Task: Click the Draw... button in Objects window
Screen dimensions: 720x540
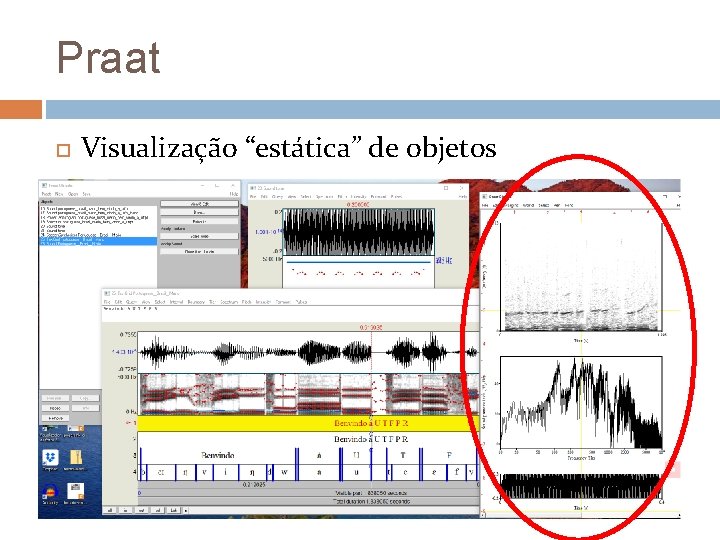Action: coord(199,212)
